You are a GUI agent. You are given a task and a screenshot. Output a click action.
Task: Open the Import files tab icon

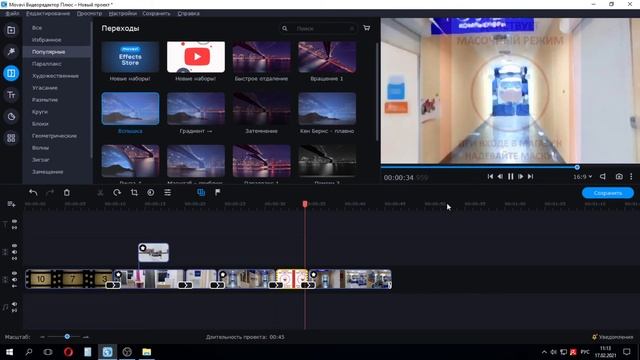click(11, 30)
